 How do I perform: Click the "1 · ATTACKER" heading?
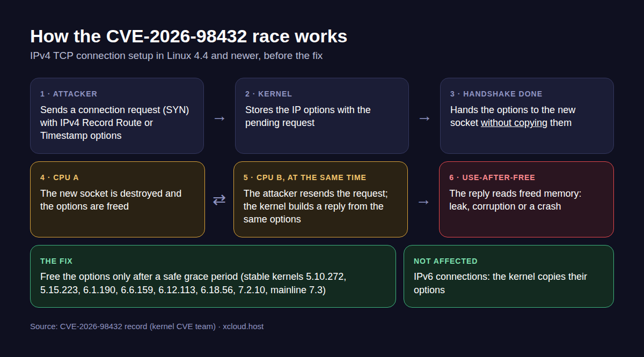(x=69, y=94)
